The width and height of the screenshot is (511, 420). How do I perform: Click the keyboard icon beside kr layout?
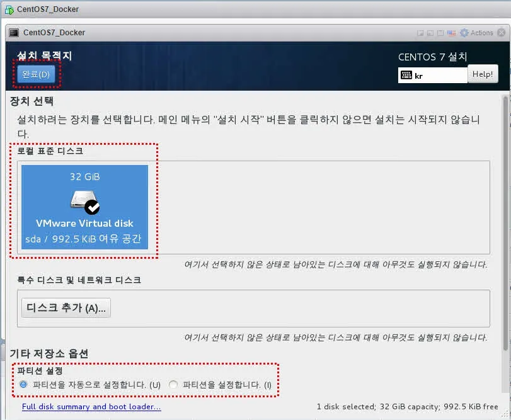click(406, 75)
